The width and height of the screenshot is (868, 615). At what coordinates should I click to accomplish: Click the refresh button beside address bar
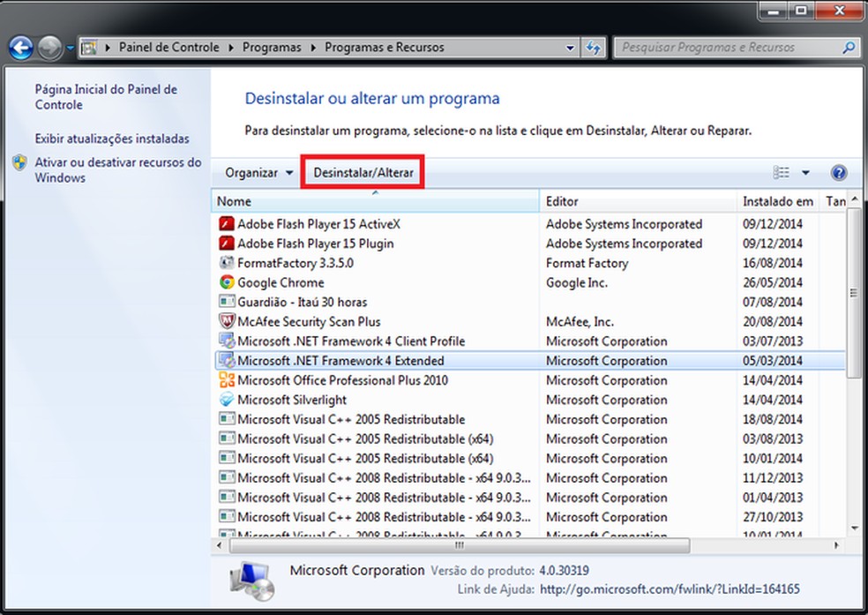594,48
